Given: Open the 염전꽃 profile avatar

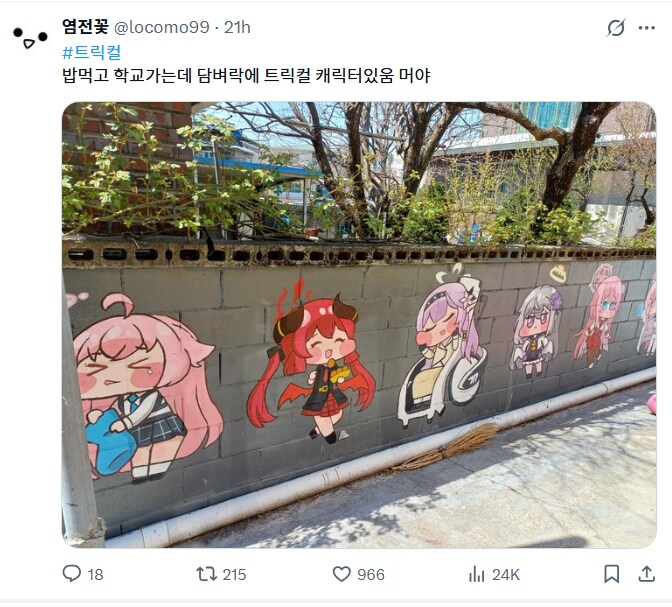Looking at the screenshot, I should [x=30, y=37].
